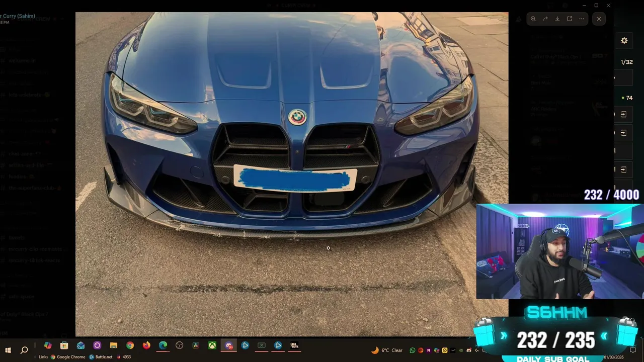Click the BMW photo in the viewer
Image resolution: width=644 pixels, height=362 pixels.
tap(292, 174)
